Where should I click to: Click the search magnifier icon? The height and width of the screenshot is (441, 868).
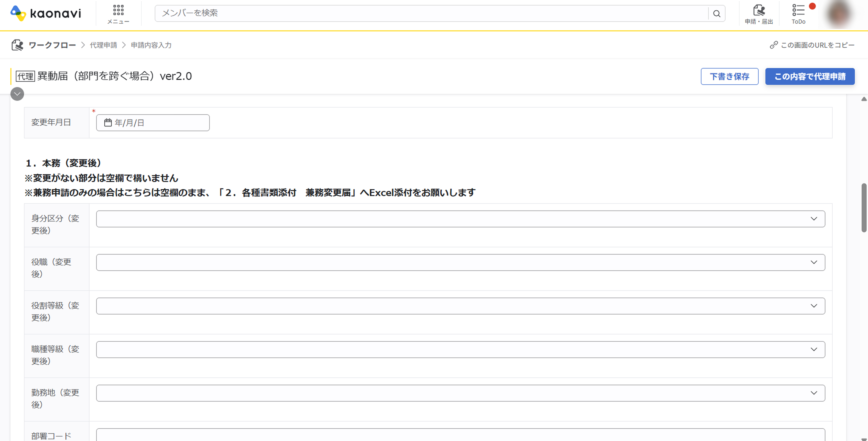click(x=717, y=14)
